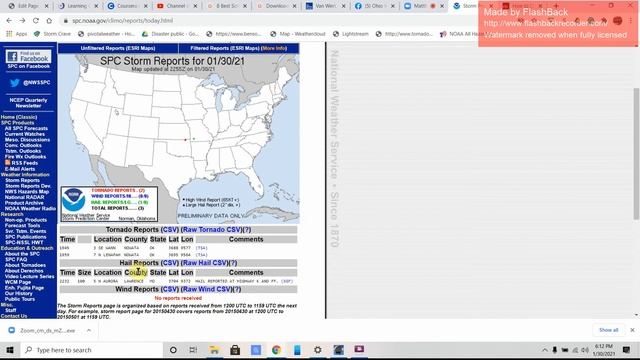640x360 pixels.
Task: Click the browser forward arrow
Action: click(x=22, y=20)
